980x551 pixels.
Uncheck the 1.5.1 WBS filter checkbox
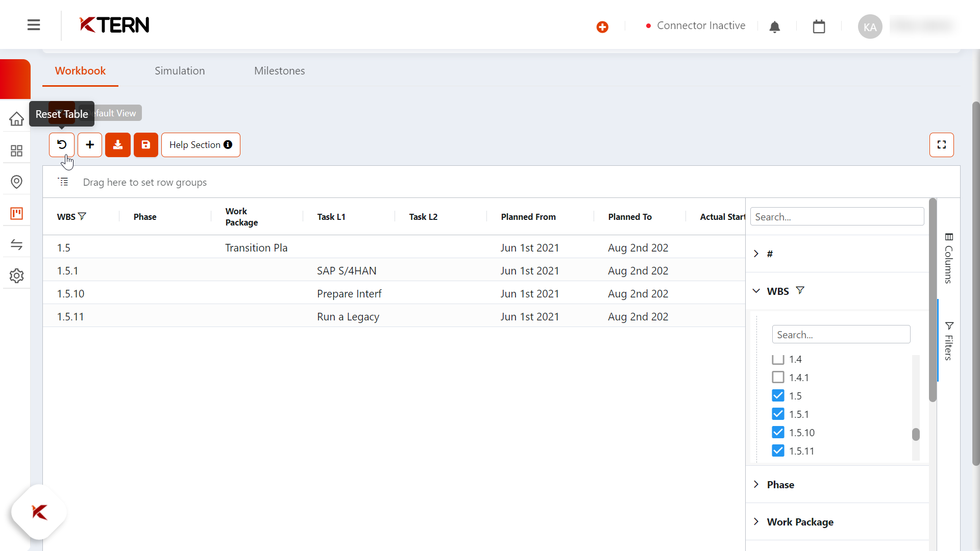(x=778, y=414)
